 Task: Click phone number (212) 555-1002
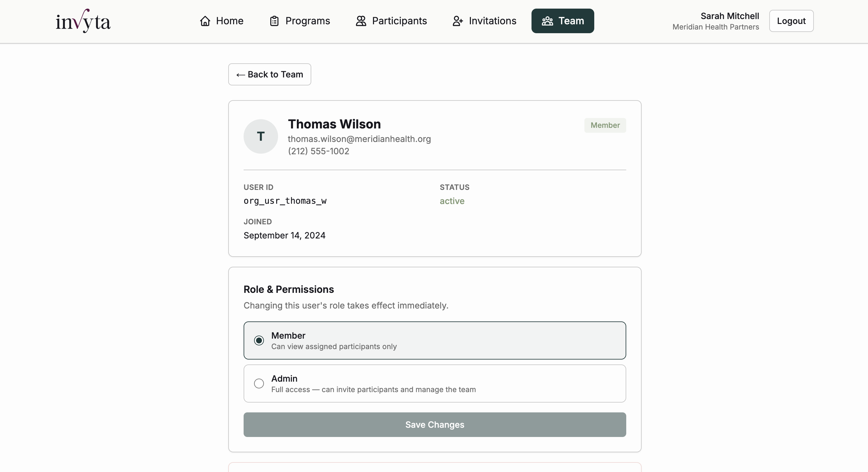pos(318,151)
